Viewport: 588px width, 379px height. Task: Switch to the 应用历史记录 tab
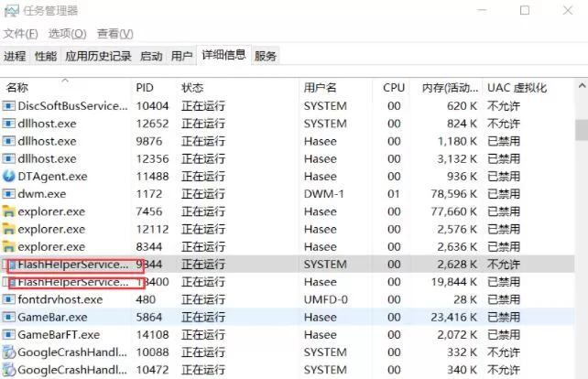tap(98, 56)
